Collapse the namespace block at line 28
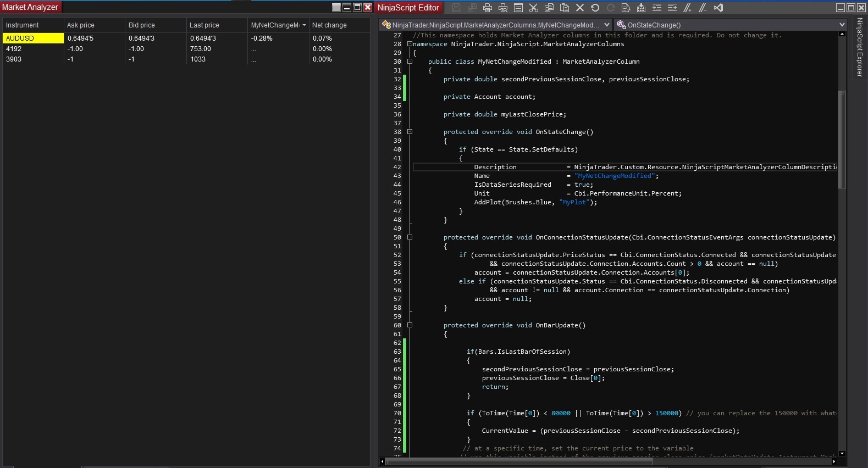868x468 pixels. [x=410, y=44]
